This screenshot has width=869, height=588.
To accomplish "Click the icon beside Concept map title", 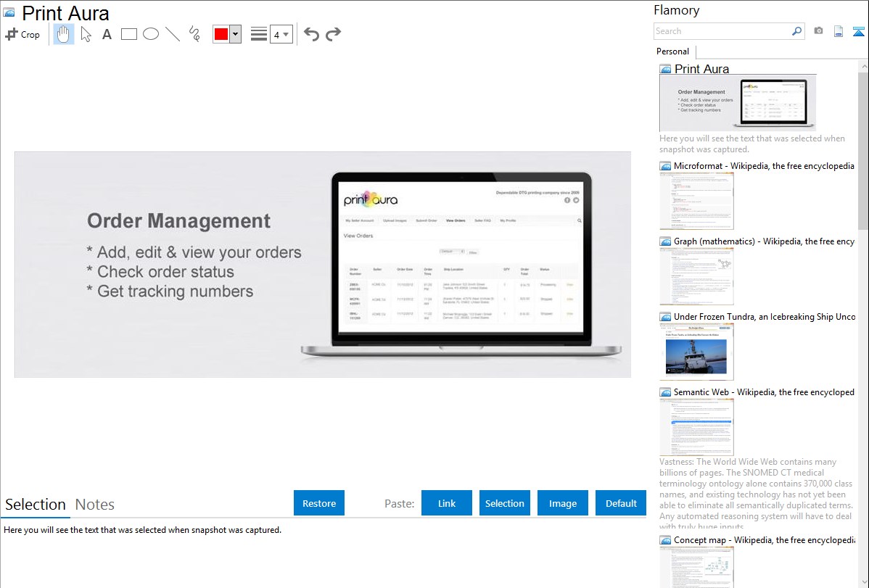I will pos(665,540).
